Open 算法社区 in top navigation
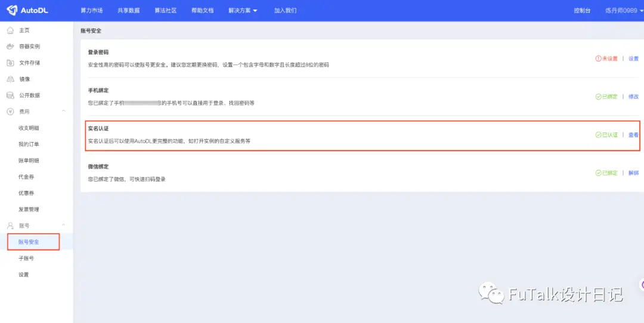Image resolution: width=644 pixels, height=323 pixels. [x=166, y=11]
